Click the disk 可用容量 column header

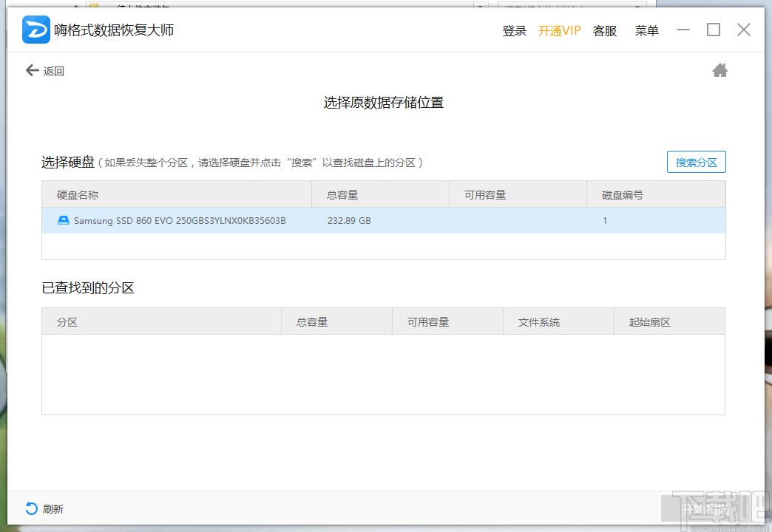coord(518,194)
